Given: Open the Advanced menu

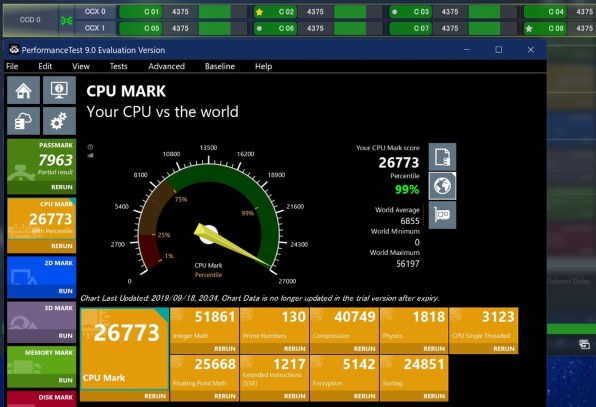Looking at the screenshot, I should pos(166,67).
